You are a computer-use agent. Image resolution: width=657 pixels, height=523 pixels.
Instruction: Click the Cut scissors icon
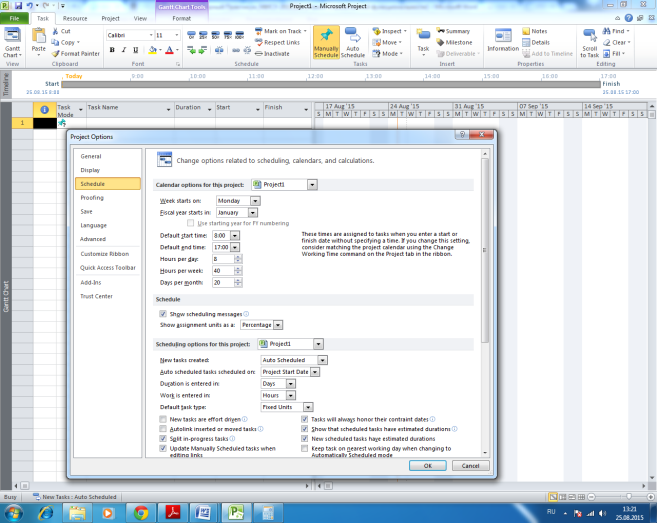55,31
